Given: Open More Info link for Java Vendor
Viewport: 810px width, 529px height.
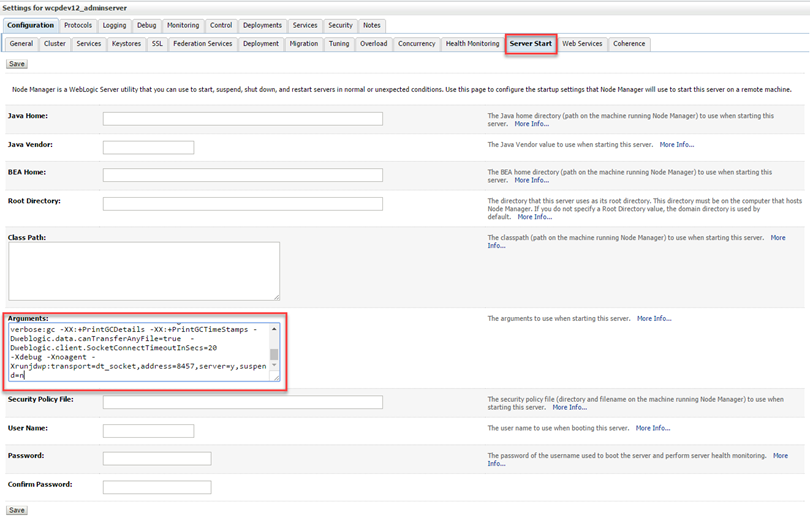Looking at the screenshot, I should (x=677, y=145).
